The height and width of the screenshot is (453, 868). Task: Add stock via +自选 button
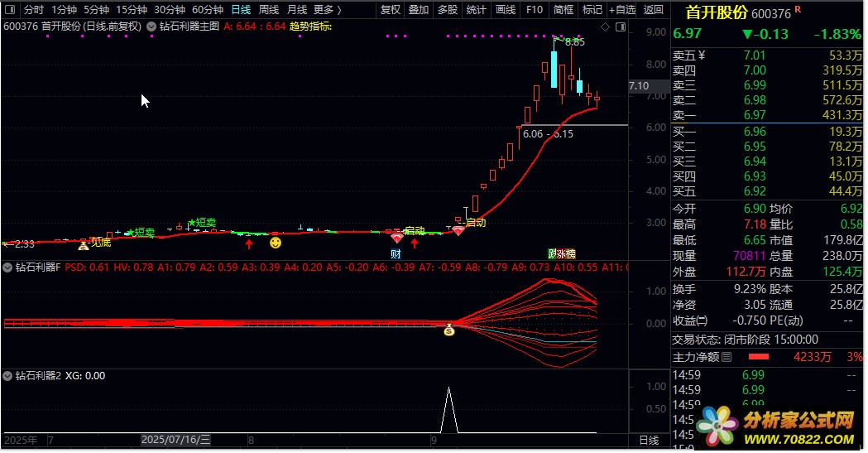(x=622, y=9)
